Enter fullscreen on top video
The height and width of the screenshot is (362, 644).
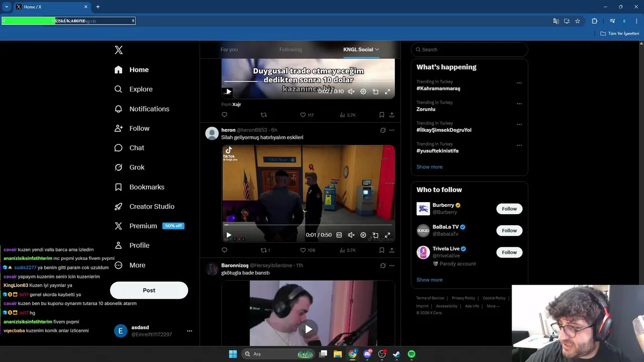387,92
